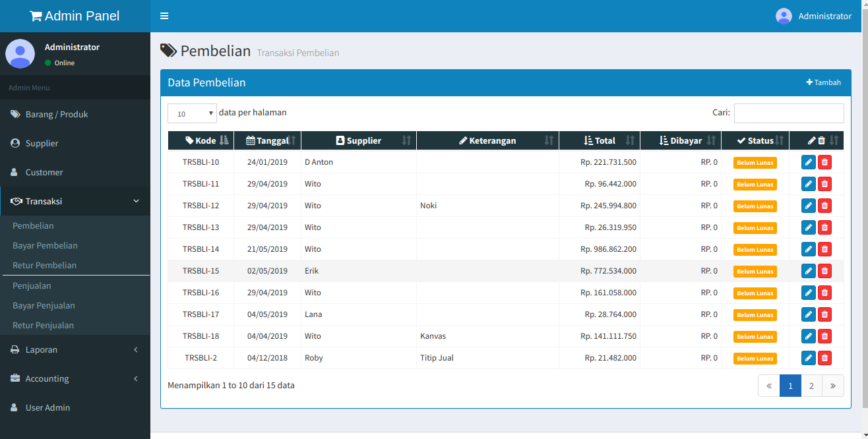The height and width of the screenshot is (439, 868).
Task: Select pagination page 1
Action: 790,386
